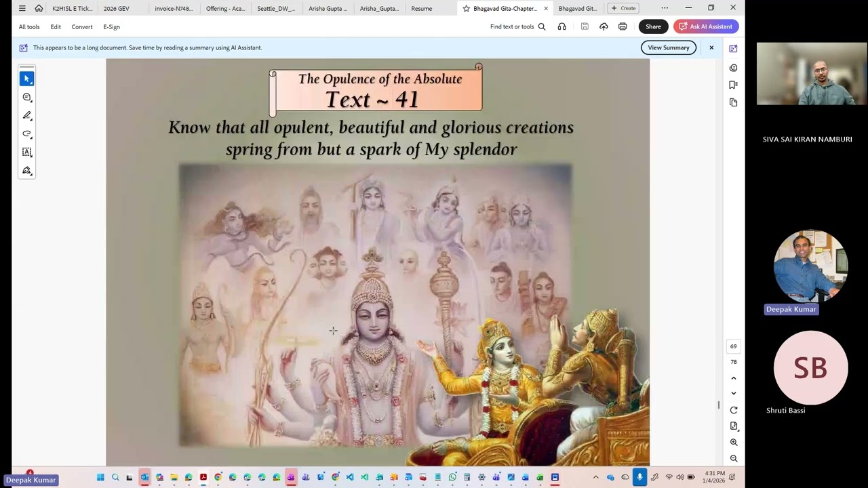The image size is (868, 488).
Task: Open the AI Assistant panel icon on the right rail
Action: click(x=733, y=48)
